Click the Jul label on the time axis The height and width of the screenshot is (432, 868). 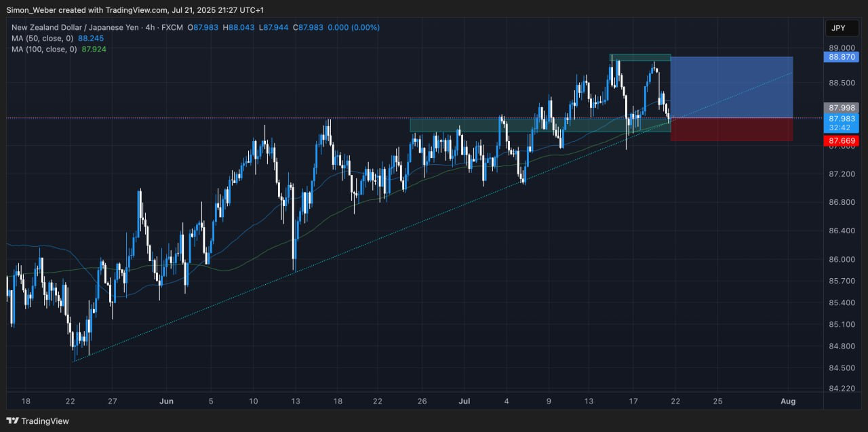[464, 401]
